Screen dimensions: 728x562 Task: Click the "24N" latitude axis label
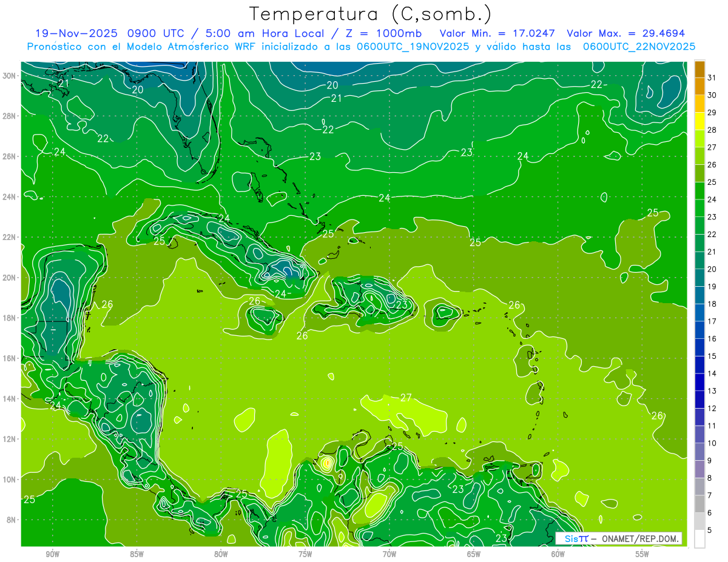tap(10, 196)
